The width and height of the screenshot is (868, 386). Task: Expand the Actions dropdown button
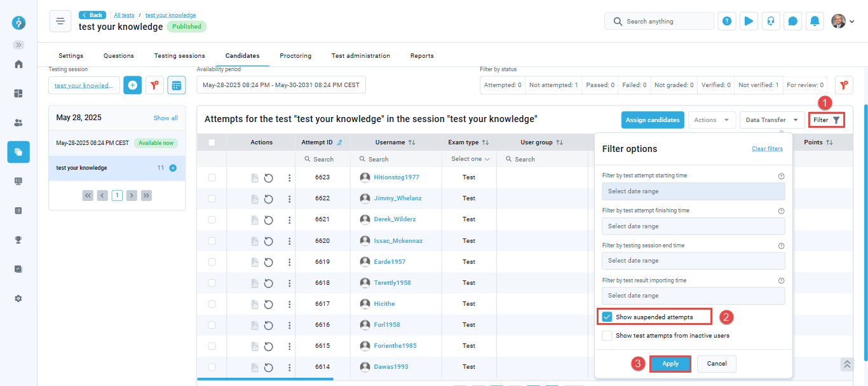tap(711, 120)
